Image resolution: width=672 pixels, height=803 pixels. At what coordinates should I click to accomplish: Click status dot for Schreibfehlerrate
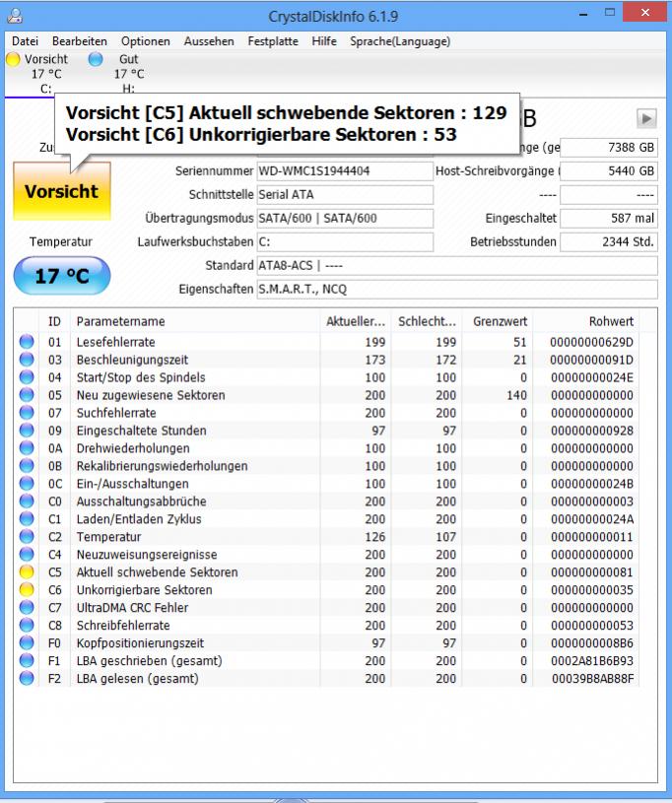click(x=27, y=625)
